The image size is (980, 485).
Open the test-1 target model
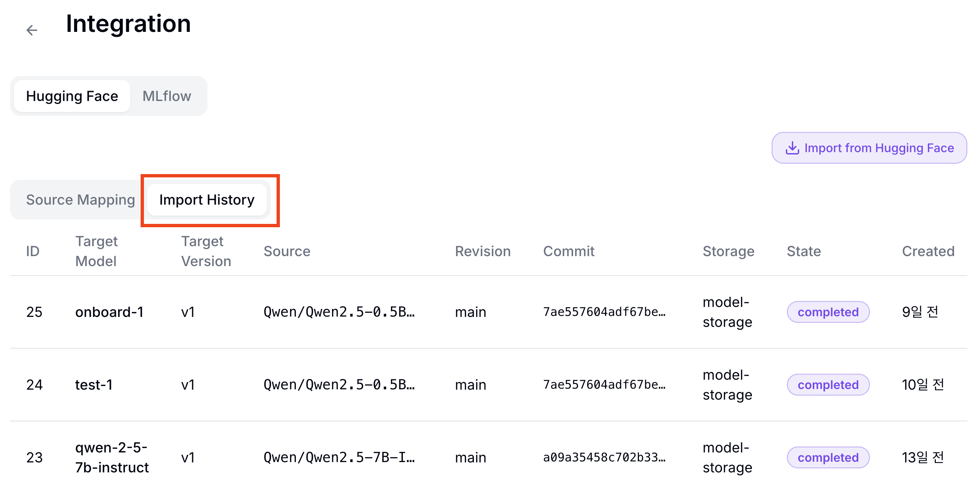[x=94, y=385]
